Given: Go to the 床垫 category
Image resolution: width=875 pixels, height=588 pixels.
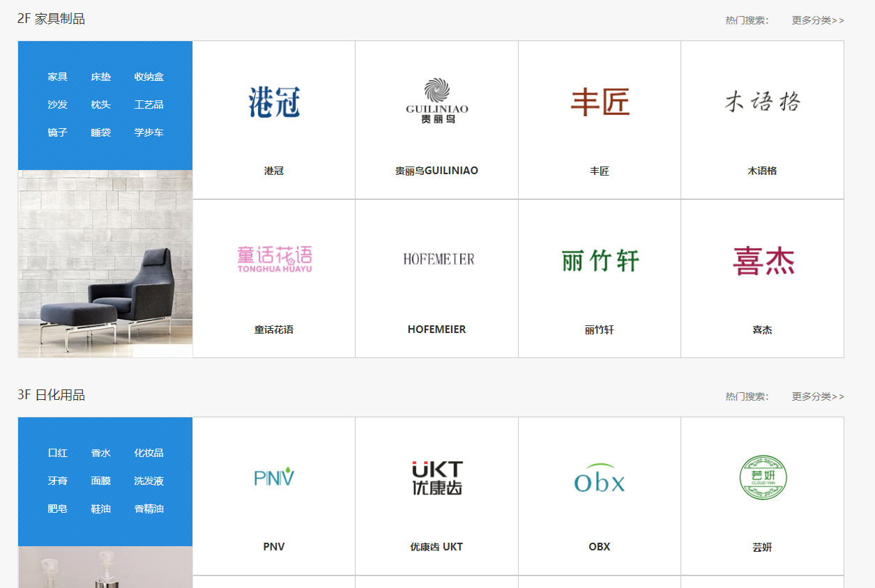Looking at the screenshot, I should 101,77.
